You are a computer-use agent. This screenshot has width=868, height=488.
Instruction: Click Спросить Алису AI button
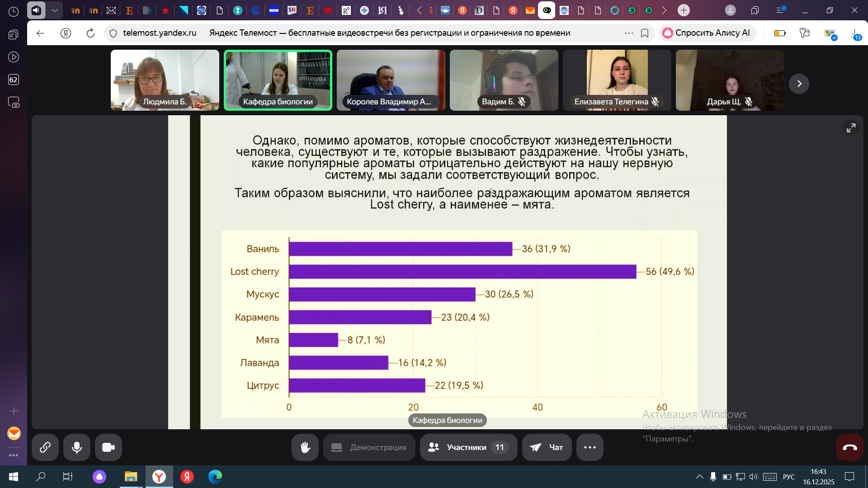click(707, 33)
